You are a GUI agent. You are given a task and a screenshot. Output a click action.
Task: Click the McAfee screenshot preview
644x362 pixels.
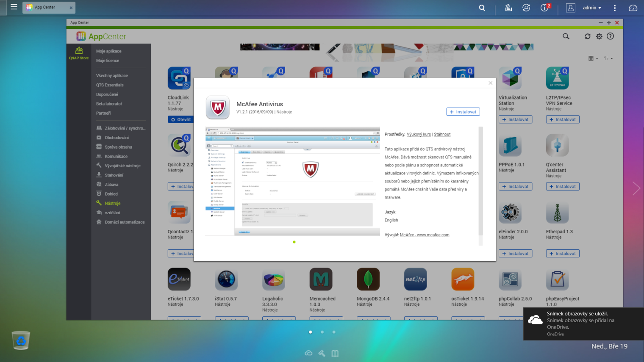pyautogui.click(x=293, y=181)
